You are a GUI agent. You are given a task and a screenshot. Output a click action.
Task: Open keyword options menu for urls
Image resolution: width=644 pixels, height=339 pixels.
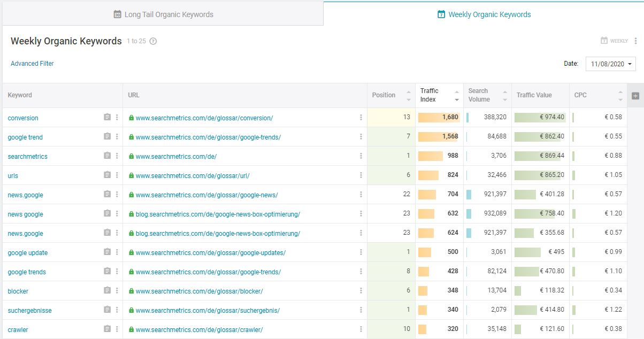coord(117,175)
